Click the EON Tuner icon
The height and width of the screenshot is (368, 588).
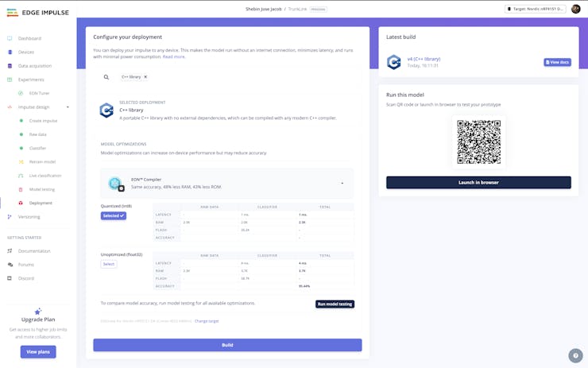(21, 94)
